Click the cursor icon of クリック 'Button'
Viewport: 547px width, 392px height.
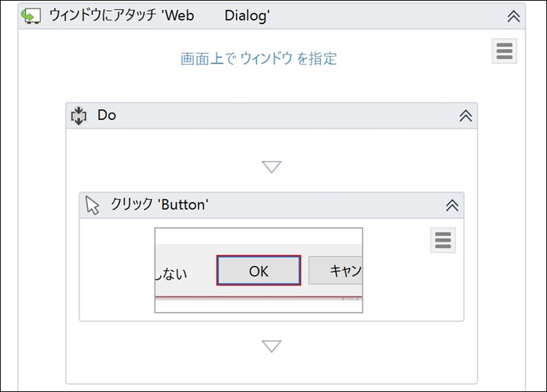coord(92,206)
